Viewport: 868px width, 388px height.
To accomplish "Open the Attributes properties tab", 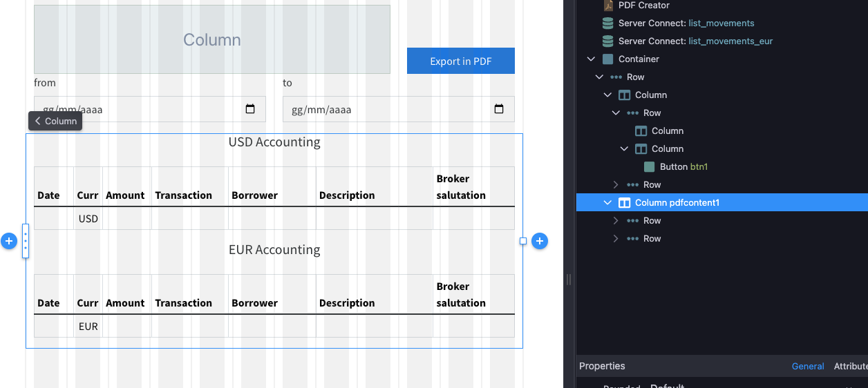I will 851,367.
